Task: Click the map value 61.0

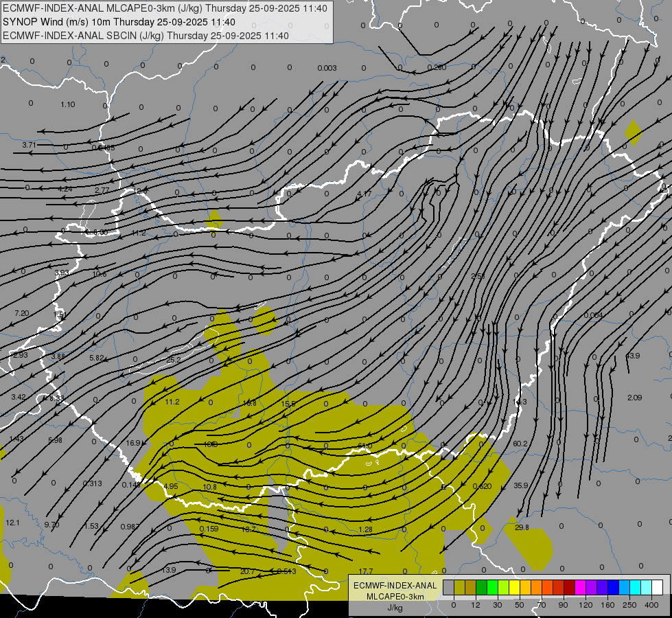Action: click(x=364, y=446)
